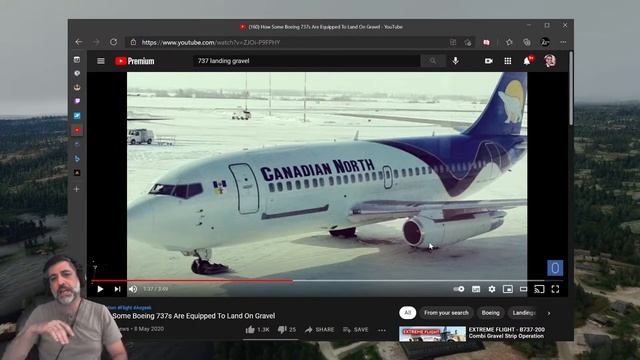The height and width of the screenshot is (360, 640).
Task: Click the sidebar add (+) icon
Action: tap(76, 189)
